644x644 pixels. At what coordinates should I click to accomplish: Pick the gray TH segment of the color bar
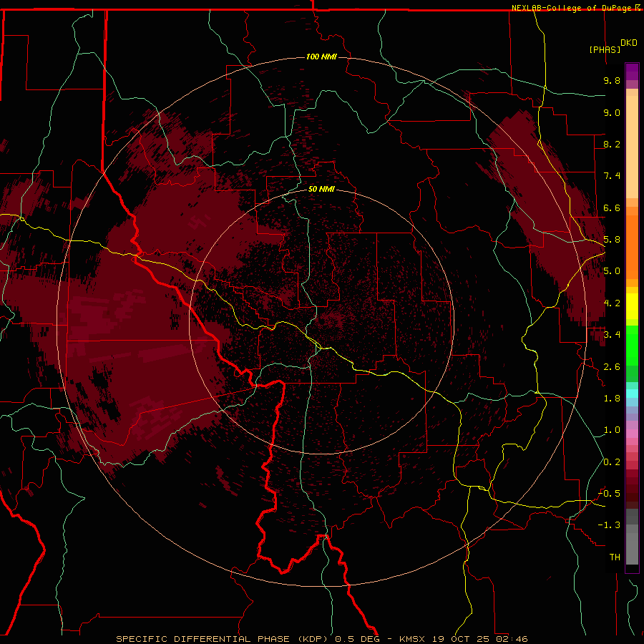click(632, 548)
